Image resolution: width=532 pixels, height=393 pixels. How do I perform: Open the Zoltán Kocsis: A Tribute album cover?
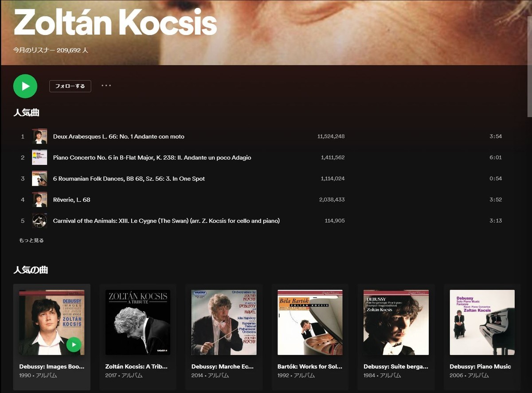138,323
